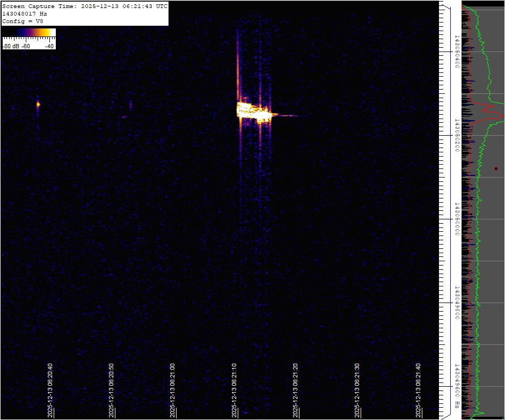Click the Config = V8 label

pyautogui.click(x=21, y=21)
